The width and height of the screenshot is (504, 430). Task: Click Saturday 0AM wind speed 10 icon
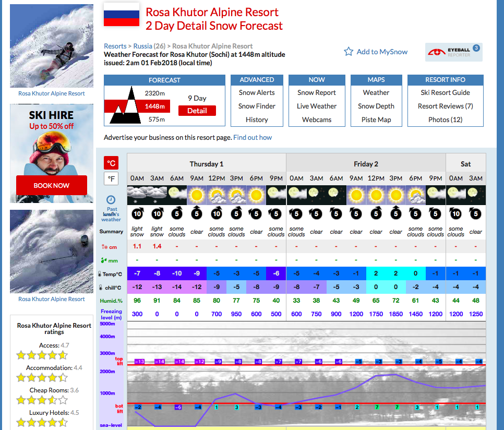pos(456,213)
